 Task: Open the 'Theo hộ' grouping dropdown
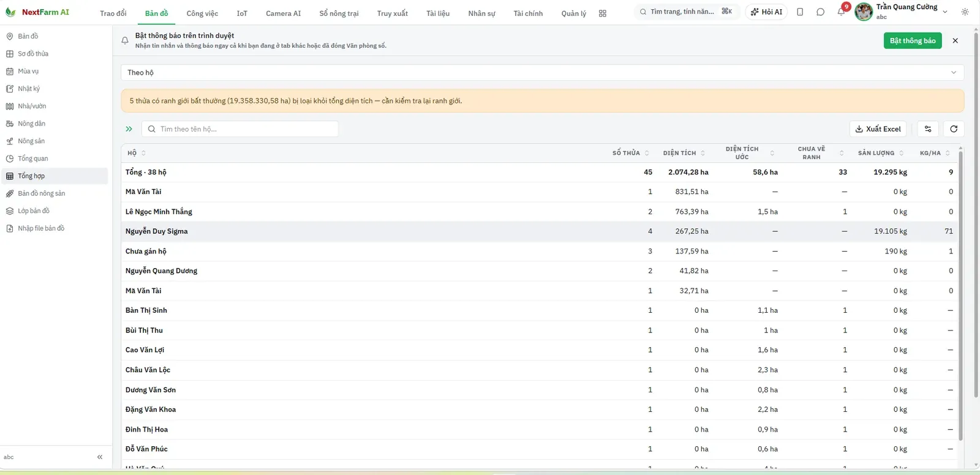click(x=542, y=72)
